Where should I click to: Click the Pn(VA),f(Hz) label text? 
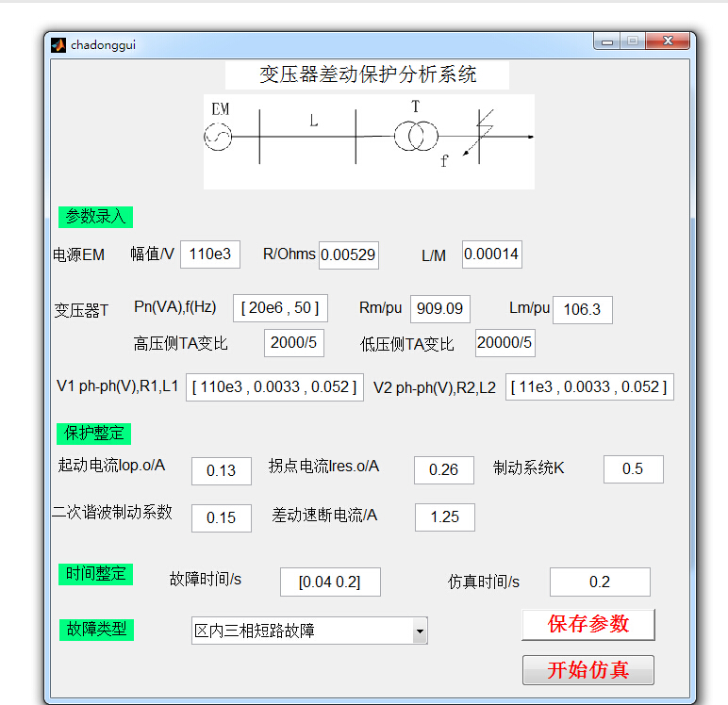click(175, 307)
